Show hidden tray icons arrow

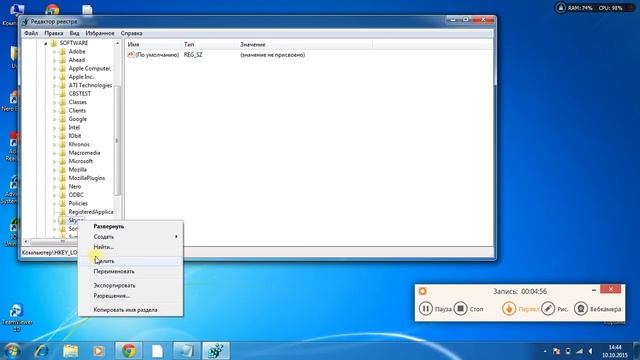pyautogui.click(x=545, y=351)
